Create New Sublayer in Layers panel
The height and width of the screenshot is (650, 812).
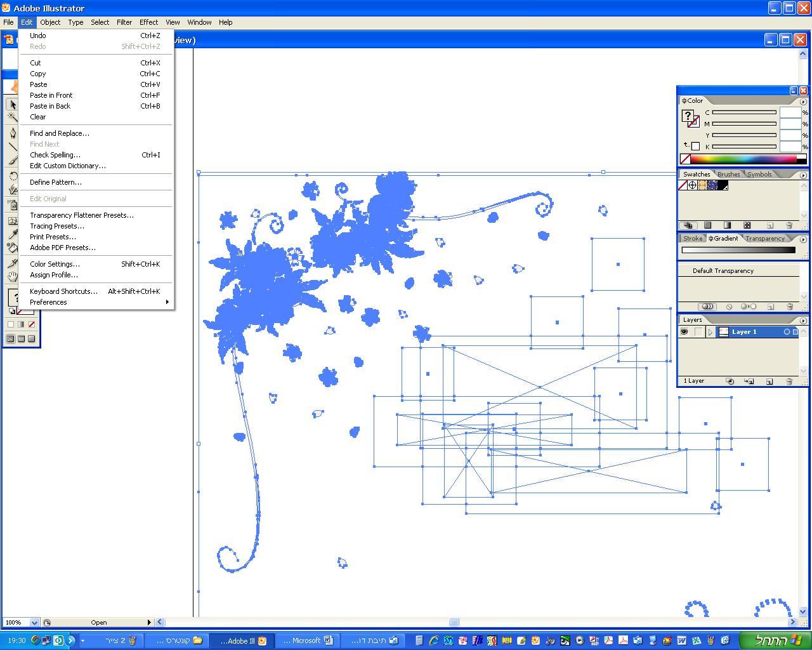pos(749,381)
